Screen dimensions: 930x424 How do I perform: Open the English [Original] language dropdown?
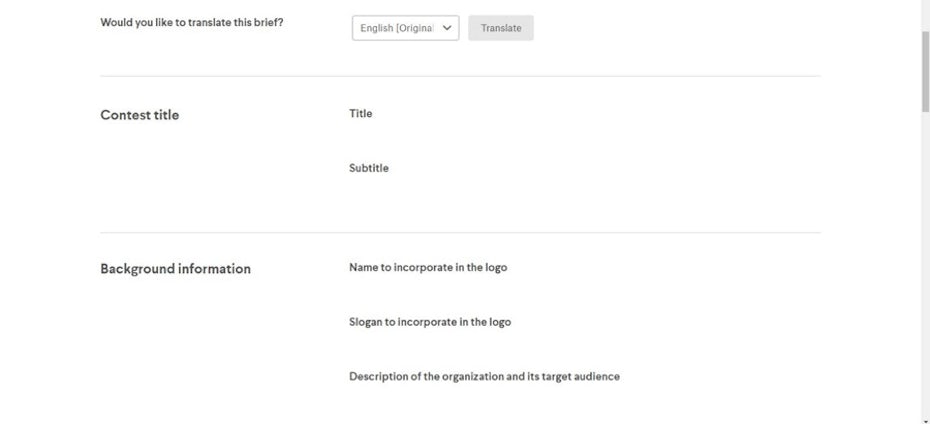pos(397,28)
